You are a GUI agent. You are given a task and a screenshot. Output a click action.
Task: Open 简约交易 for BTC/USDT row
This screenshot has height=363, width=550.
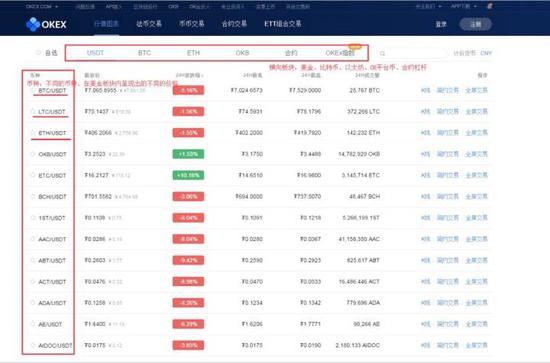448,90
